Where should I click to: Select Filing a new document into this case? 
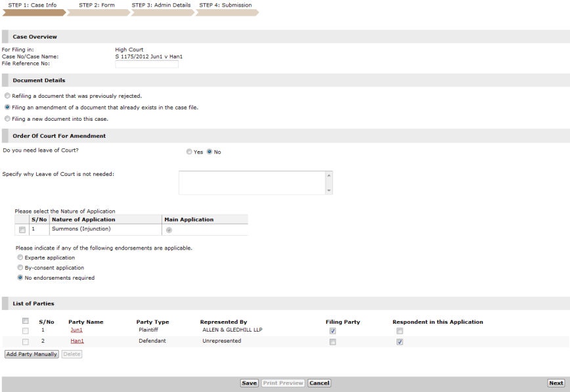pos(7,119)
